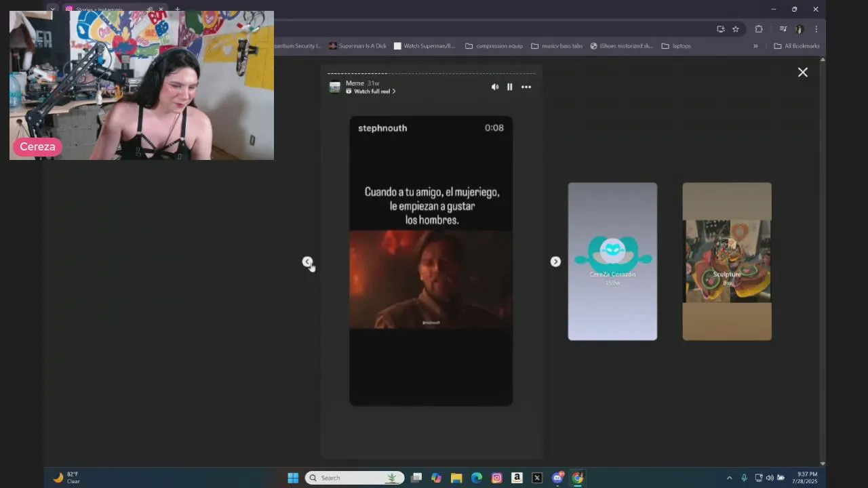This screenshot has width=868, height=488.
Task: Show hidden system tray icons
Action: click(730, 478)
